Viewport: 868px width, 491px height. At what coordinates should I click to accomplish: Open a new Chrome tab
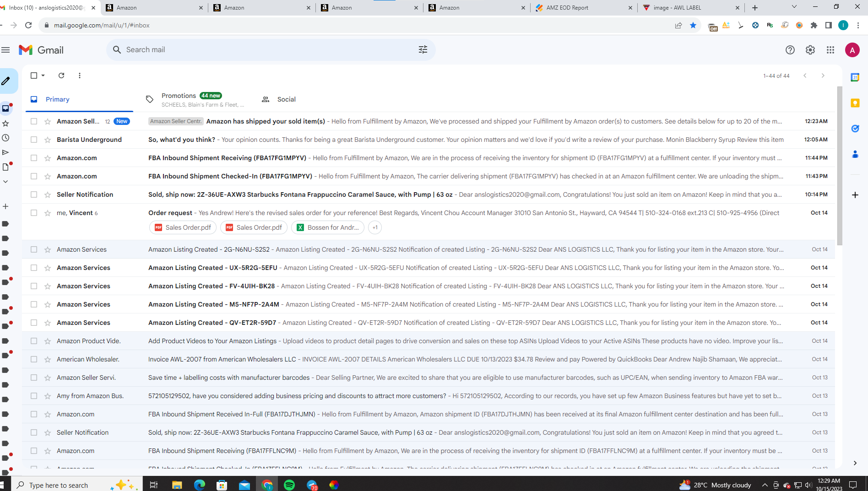(755, 8)
